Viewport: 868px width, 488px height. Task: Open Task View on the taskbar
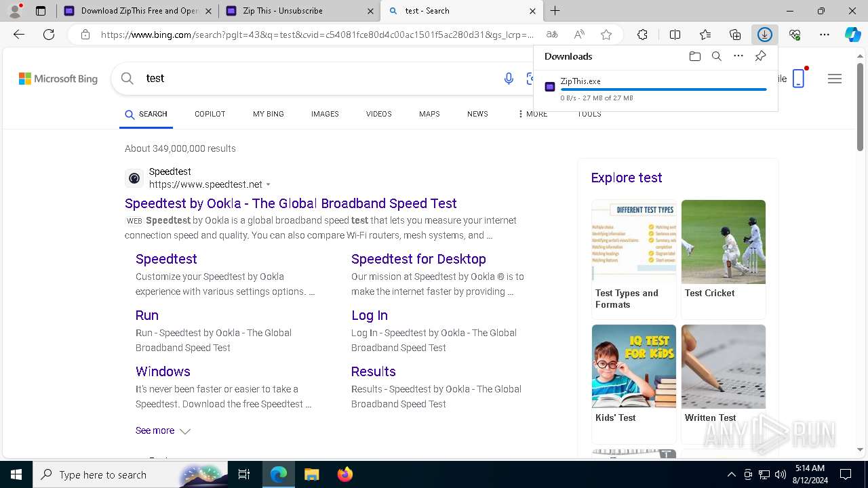(x=244, y=474)
